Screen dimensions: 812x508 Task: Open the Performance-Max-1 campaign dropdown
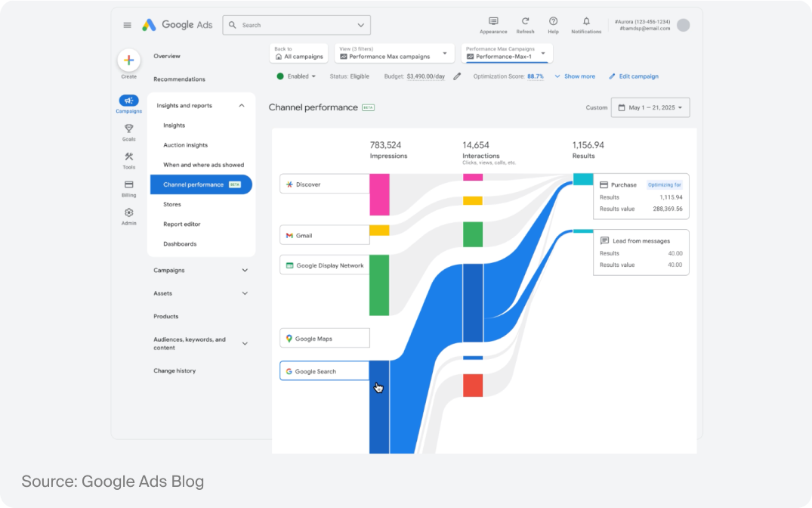pos(543,54)
